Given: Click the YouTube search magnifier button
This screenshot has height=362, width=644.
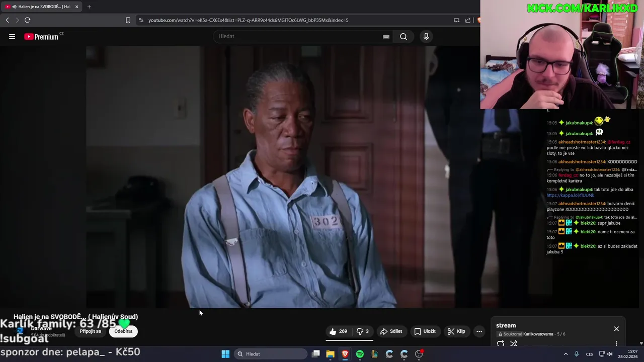Looking at the screenshot, I should tap(404, 37).
